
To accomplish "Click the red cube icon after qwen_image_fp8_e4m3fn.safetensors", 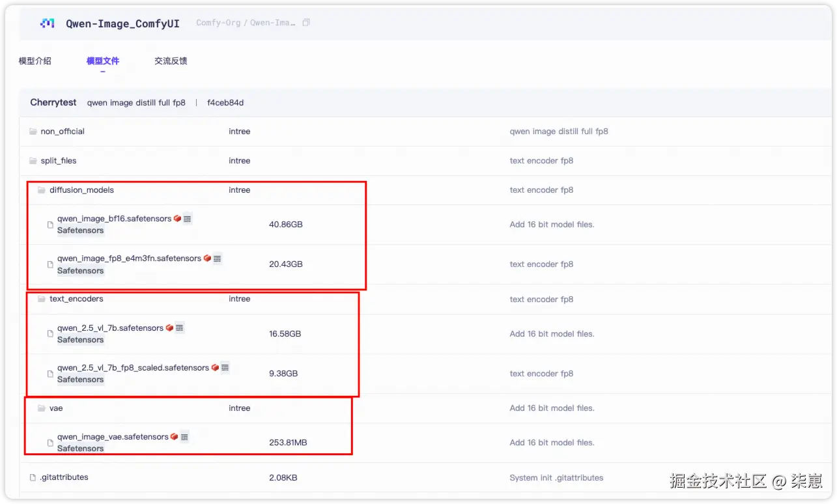I will (207, 259).
